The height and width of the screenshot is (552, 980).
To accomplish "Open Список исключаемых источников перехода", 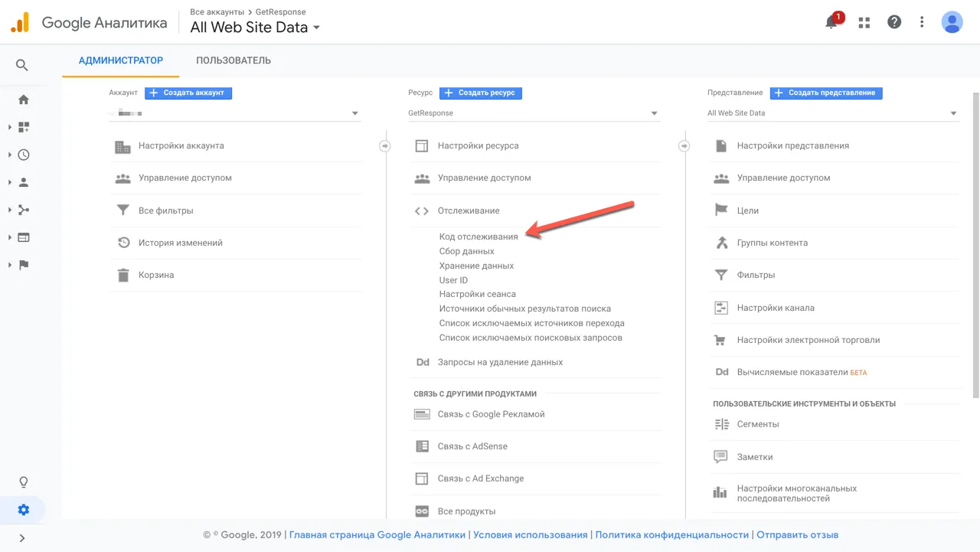I will coord(532,323).
